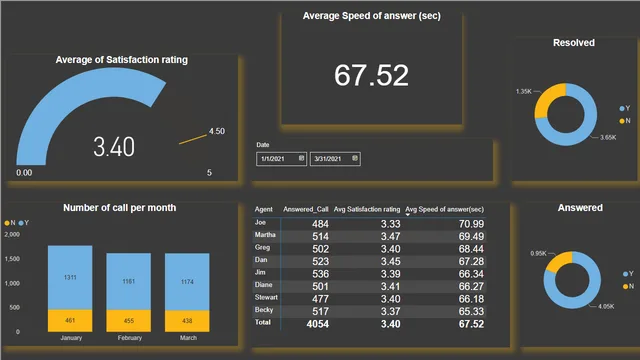640x360 pixels.
Task: Click Average of Satisfaction rating title
Action: tap(122, 60)
